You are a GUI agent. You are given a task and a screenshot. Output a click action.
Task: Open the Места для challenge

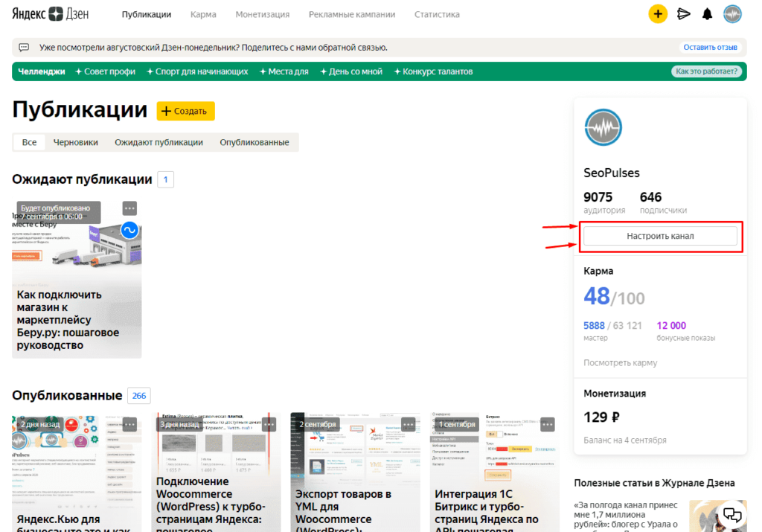[284, 71]
